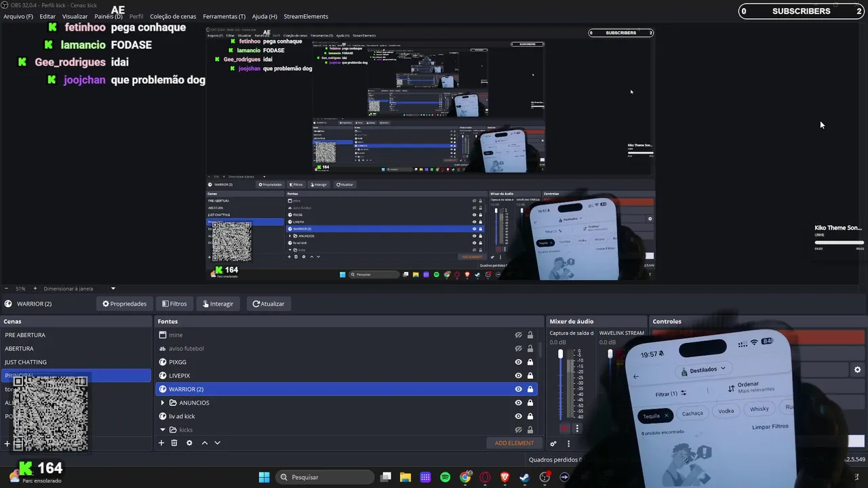Open Propriedades for WARRIOR (2) source

coord(124,304)
